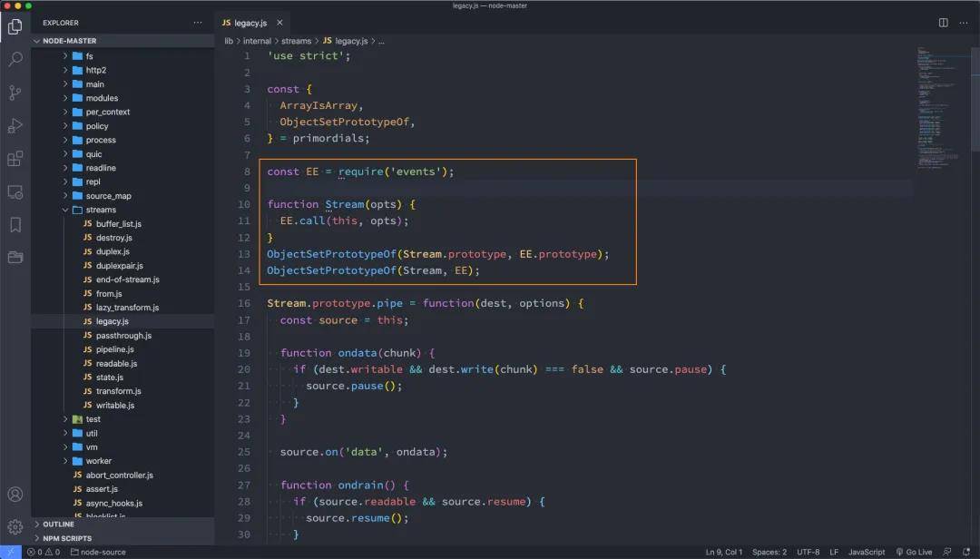The height and width of the screenshot is (559, 980).
Task: Expand the http2 folder
Action: (x=122, y=70)
